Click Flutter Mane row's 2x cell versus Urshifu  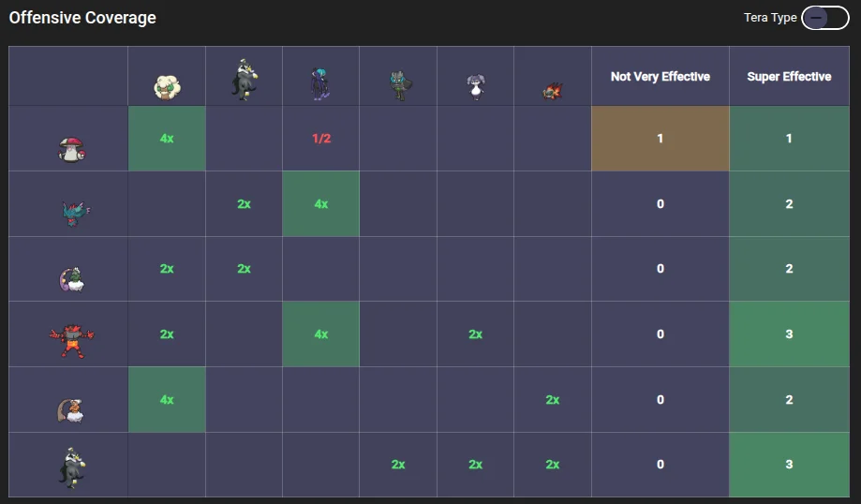click(244, 203)
